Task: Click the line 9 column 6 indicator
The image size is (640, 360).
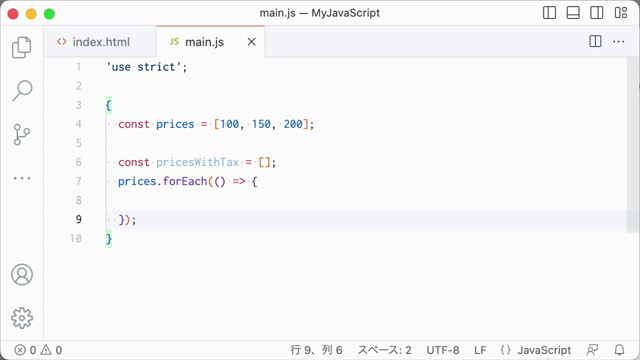Action: point(316,350)
